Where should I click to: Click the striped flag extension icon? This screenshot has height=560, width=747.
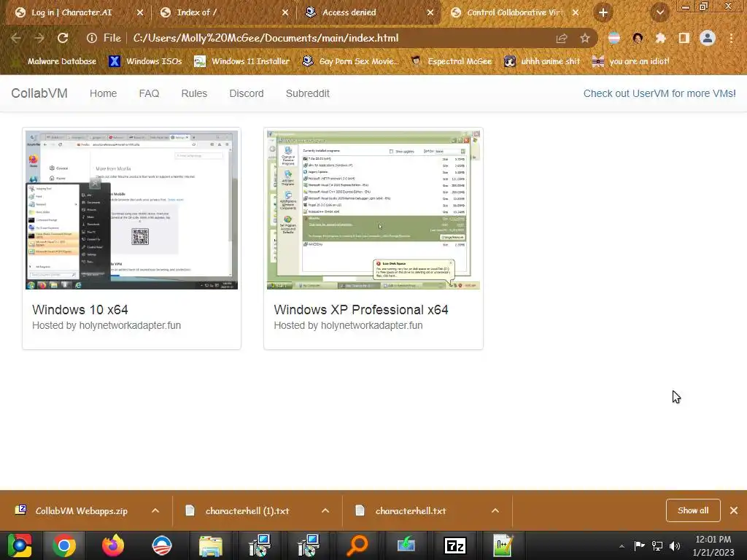614,38
